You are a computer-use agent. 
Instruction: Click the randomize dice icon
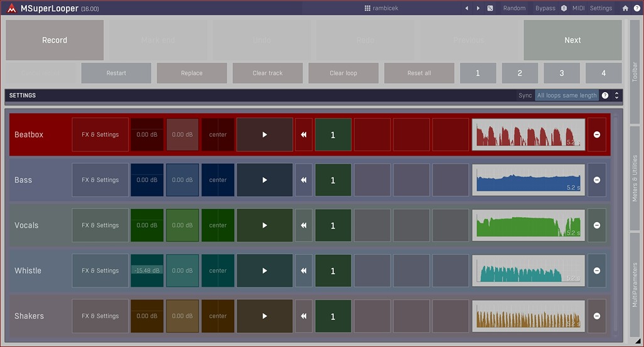click(x=490, y=8)
